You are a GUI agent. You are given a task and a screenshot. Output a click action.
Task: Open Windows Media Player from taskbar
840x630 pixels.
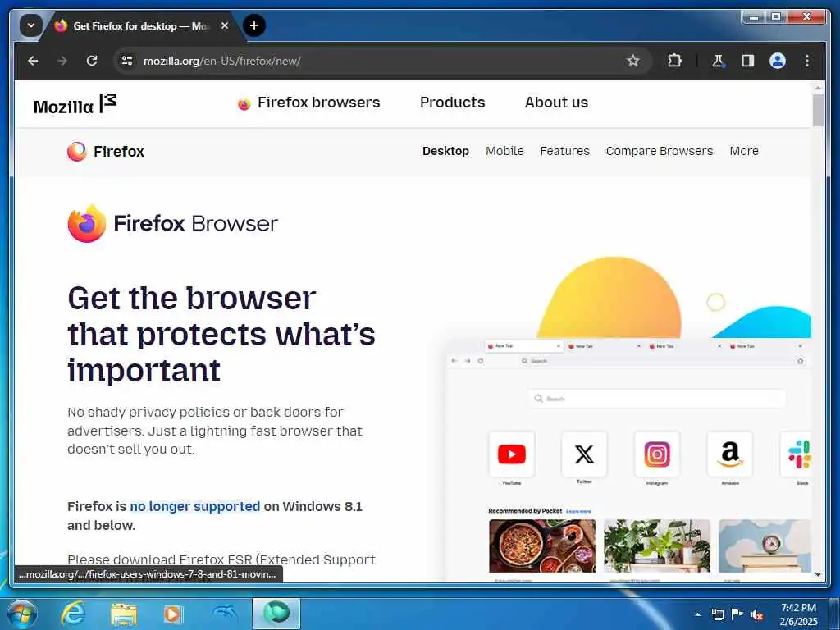point(173,614)
